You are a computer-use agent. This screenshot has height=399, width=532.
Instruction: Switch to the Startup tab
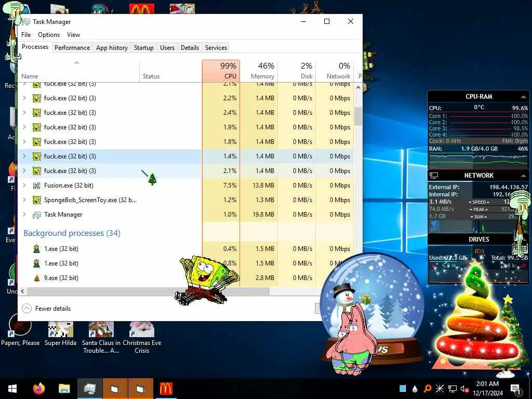click(144, 48)
